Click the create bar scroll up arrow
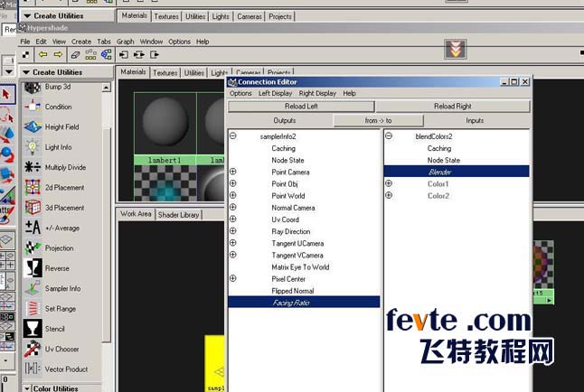The width and height of the screenshot is (584, 392). [106, 88]
